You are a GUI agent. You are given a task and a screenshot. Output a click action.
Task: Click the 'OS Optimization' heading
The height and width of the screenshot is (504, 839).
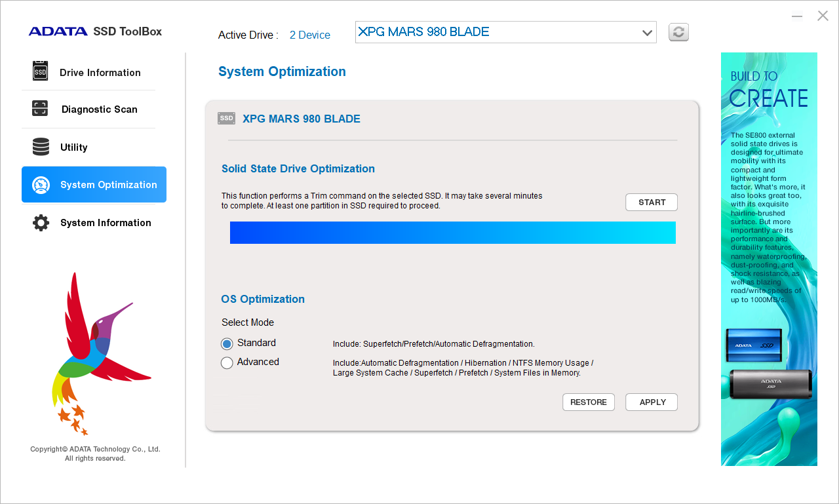pyautogui.click(x=263, y=300)
